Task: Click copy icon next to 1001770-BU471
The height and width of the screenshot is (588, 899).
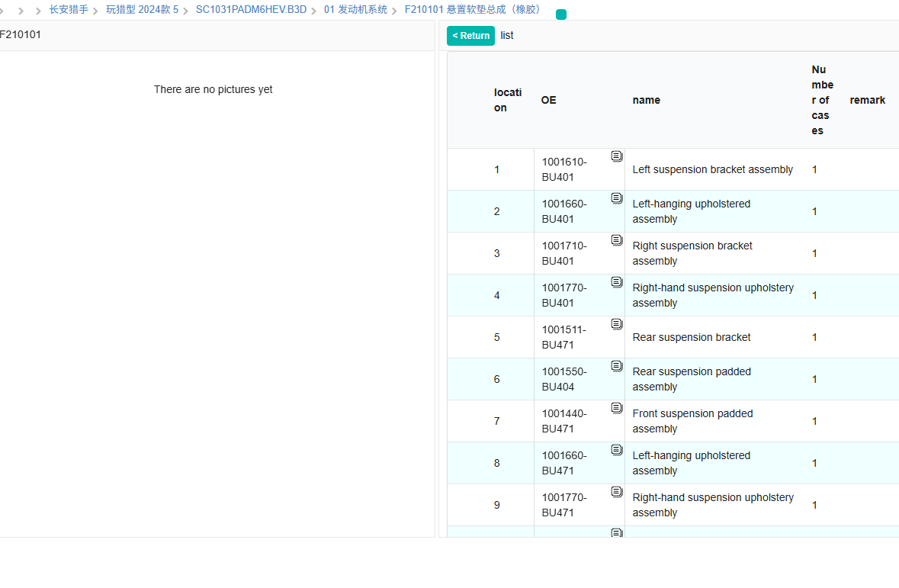Action: point(616,492)
